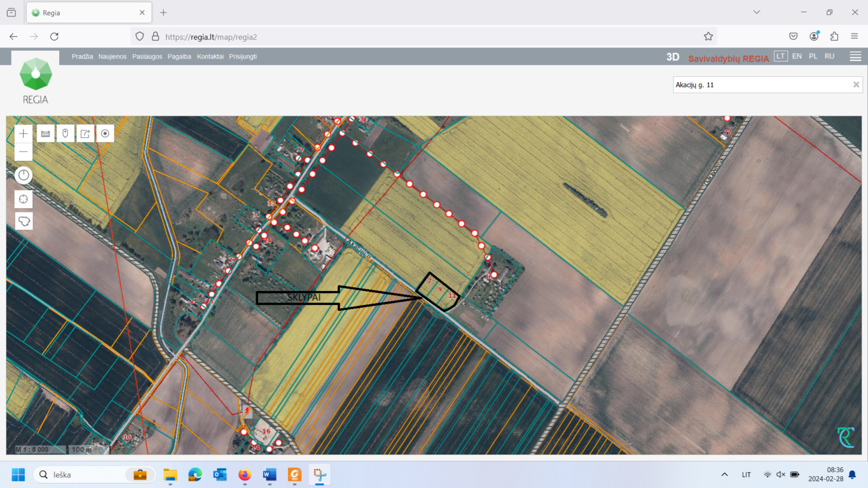The width and height of the screenshot is (868, 488).
Task: Switch language to RU
Action: 829,57
